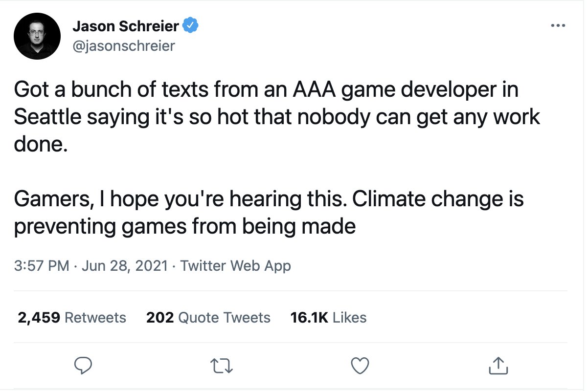View the 2,459 Retweets list

pyautogui.click(x=72, y=318)
